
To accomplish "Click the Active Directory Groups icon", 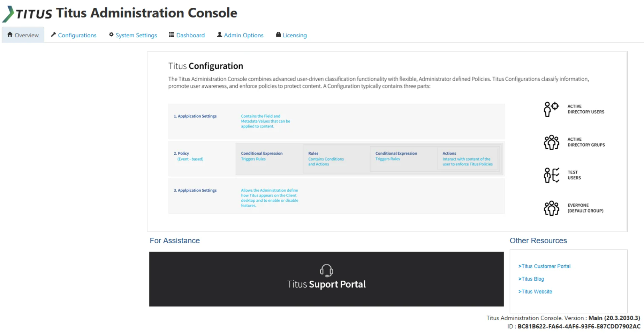I will click(x=551, y=142).
